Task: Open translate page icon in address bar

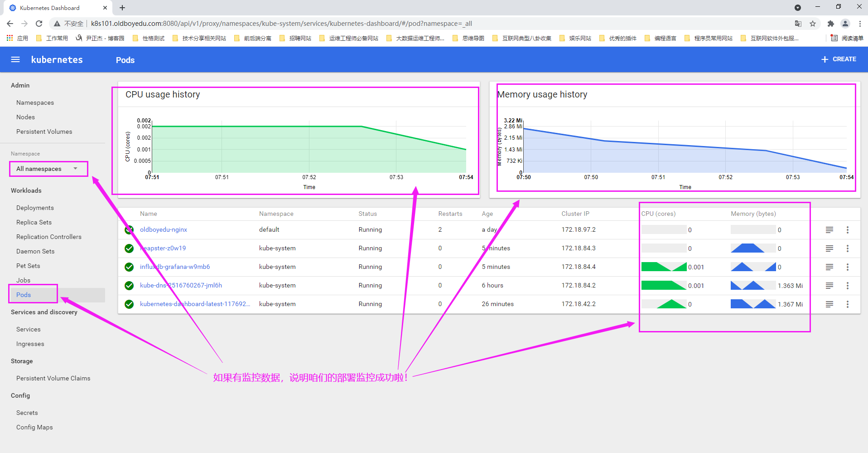Action: (798, 24)
